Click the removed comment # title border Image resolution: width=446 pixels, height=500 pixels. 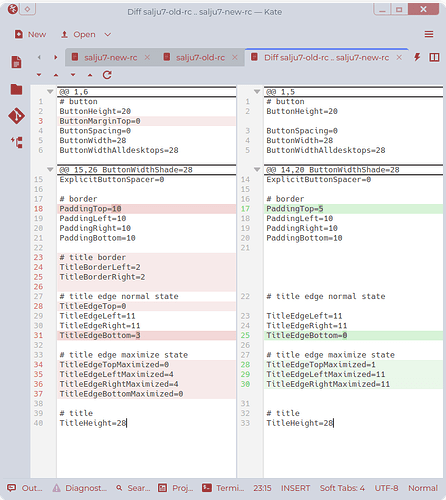147,257
